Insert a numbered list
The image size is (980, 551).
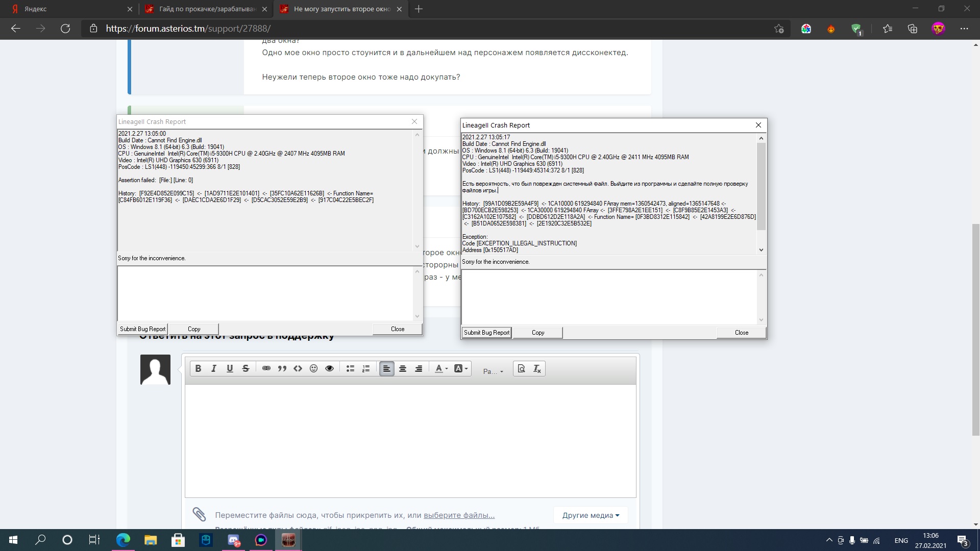click(366, 368)
